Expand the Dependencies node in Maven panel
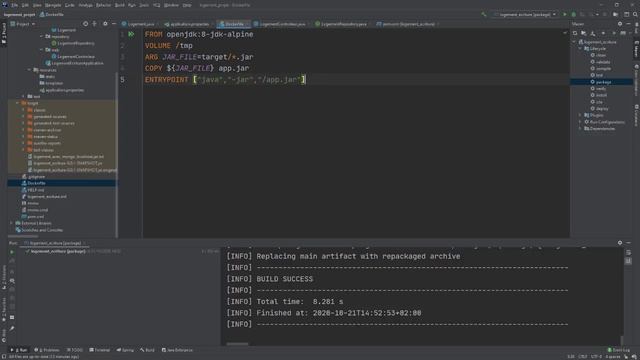This screenshot has height=360, width=640. (580, 129)
